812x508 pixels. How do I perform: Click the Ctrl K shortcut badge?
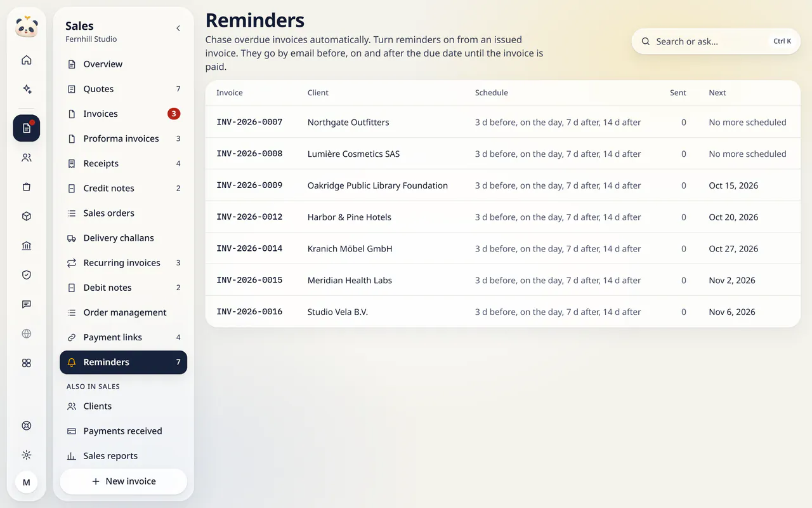782,41
